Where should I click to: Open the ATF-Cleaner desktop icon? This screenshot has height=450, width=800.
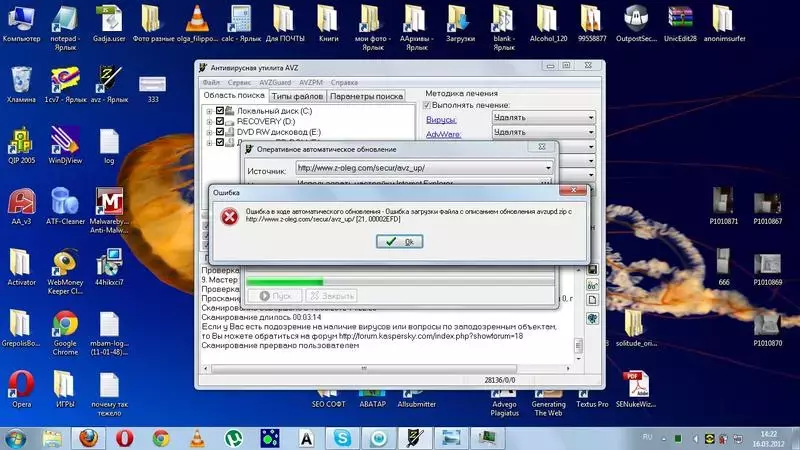coord(65,206)
